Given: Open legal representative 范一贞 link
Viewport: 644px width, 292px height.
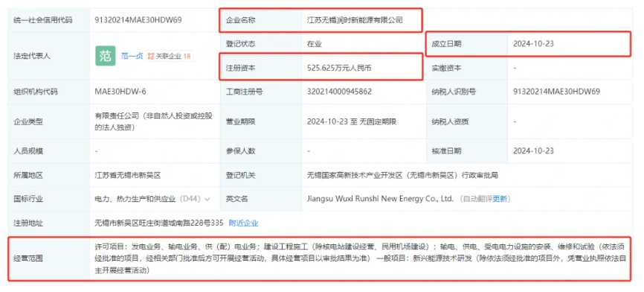Looking at the screenshot, I should coord(132,57).
